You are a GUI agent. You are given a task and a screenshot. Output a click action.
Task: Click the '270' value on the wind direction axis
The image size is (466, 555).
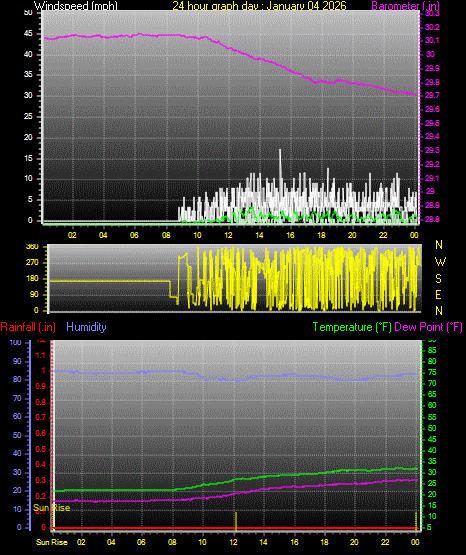coord(32,263)
